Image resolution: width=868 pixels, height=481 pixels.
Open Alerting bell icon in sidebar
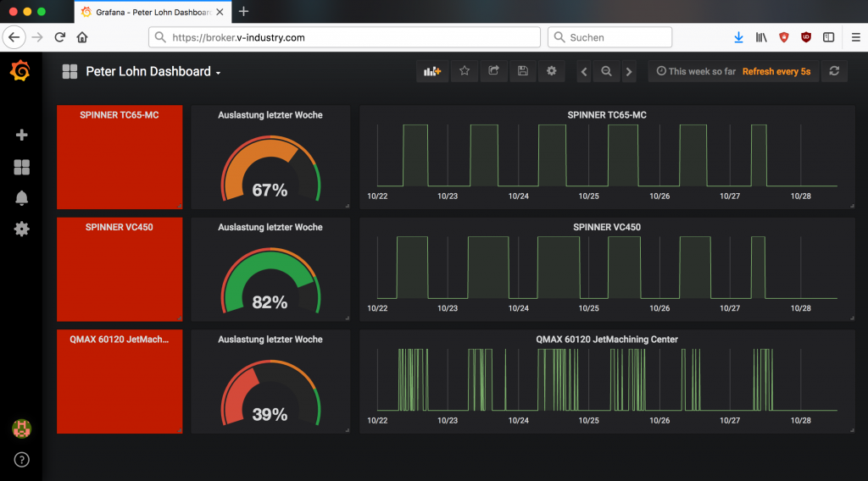21,198
